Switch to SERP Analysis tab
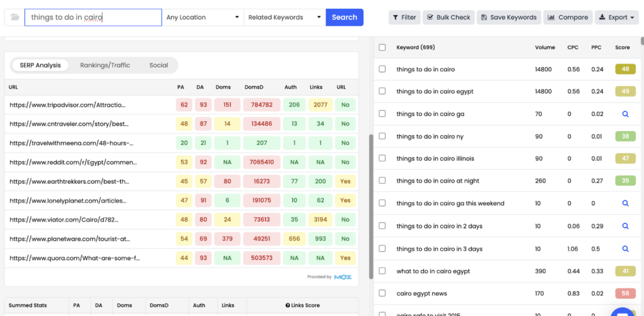644x316 pixels. 40,65
